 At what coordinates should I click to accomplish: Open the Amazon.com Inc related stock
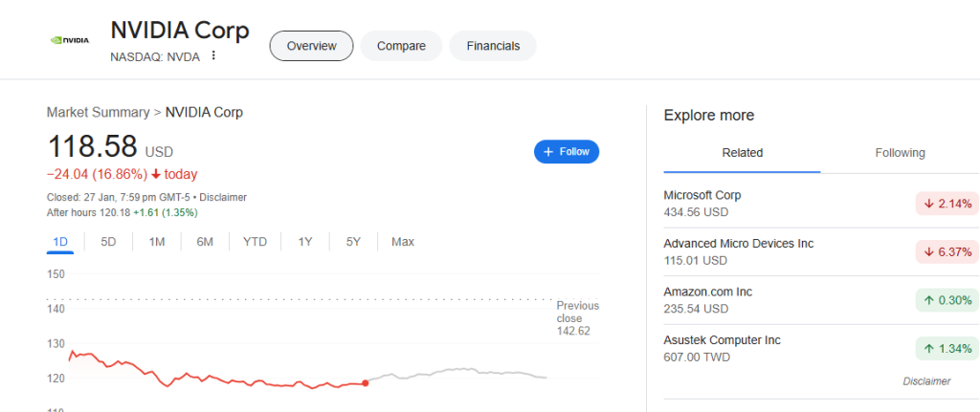[821, 300]
